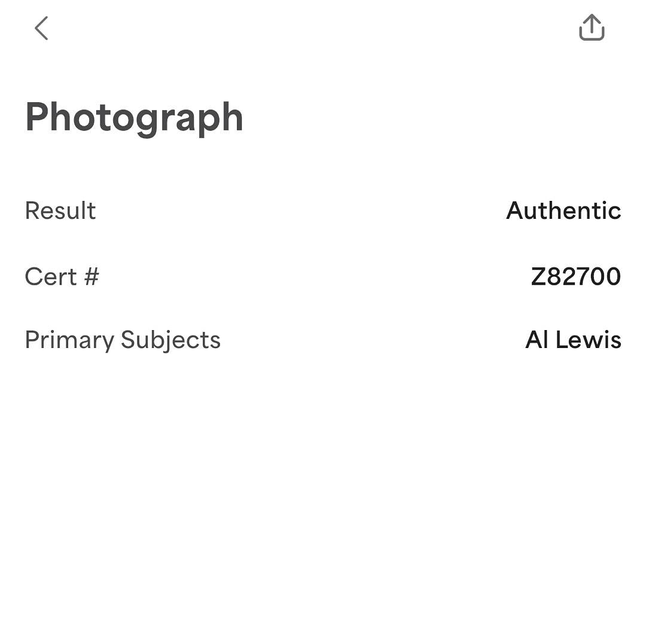Click the capital R of Result
The image size is (646, 644).
point(32,210)
